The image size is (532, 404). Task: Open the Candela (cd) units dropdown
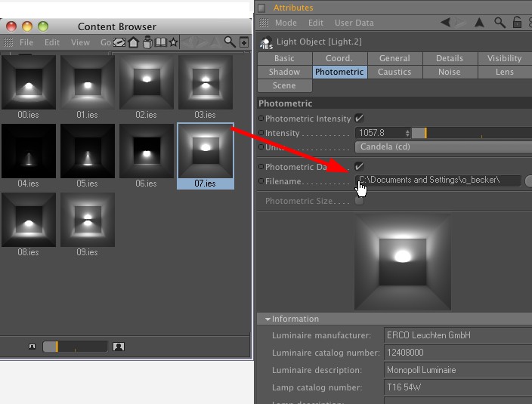point(443,147)
